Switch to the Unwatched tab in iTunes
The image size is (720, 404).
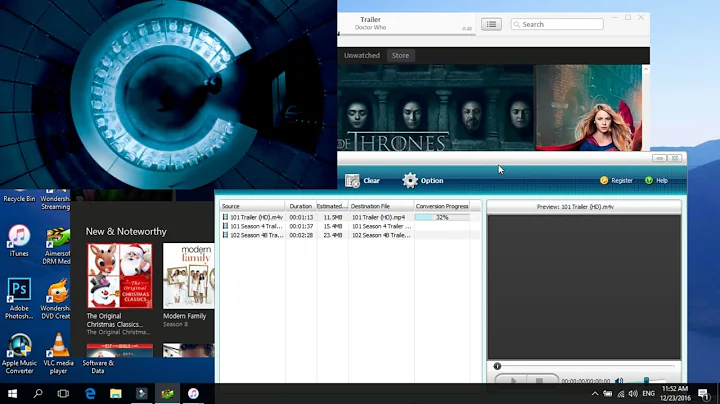coord(362,55)
